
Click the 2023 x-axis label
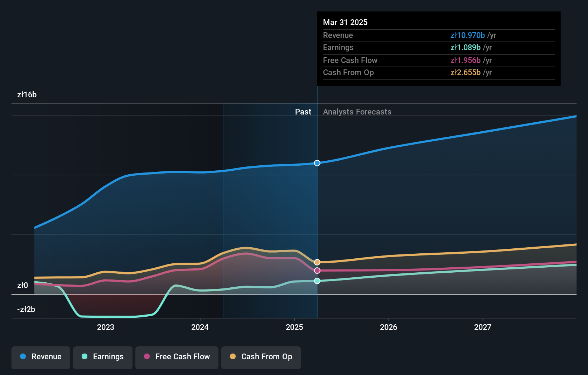[106, 327]
